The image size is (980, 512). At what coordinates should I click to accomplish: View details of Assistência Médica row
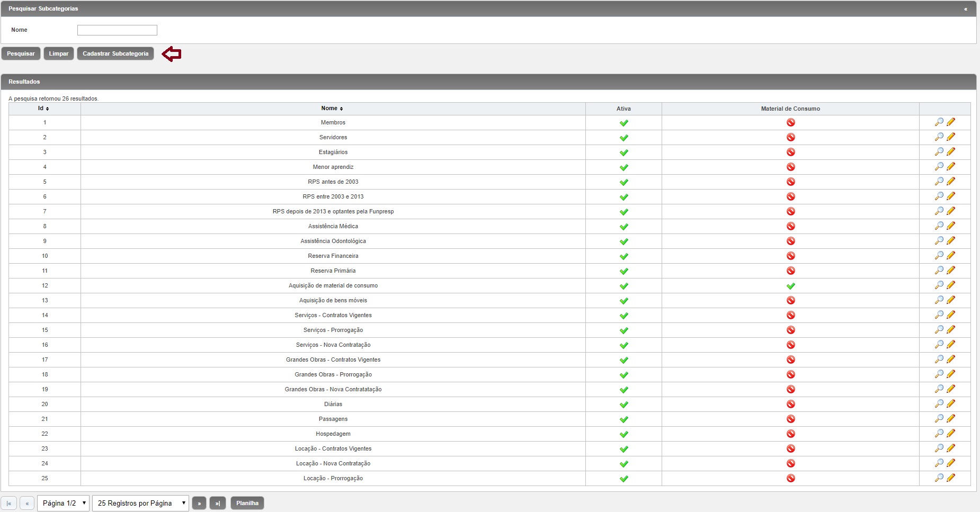939,226
